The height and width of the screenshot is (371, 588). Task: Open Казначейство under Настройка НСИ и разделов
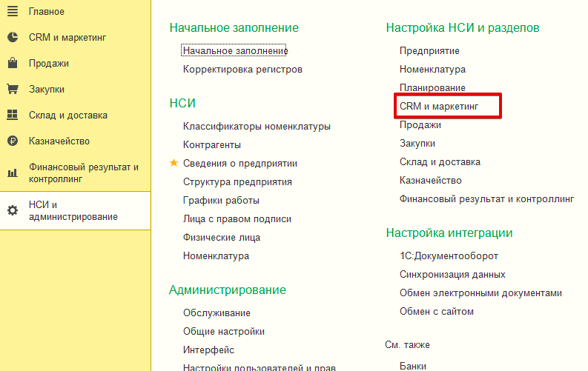point(431,181)
